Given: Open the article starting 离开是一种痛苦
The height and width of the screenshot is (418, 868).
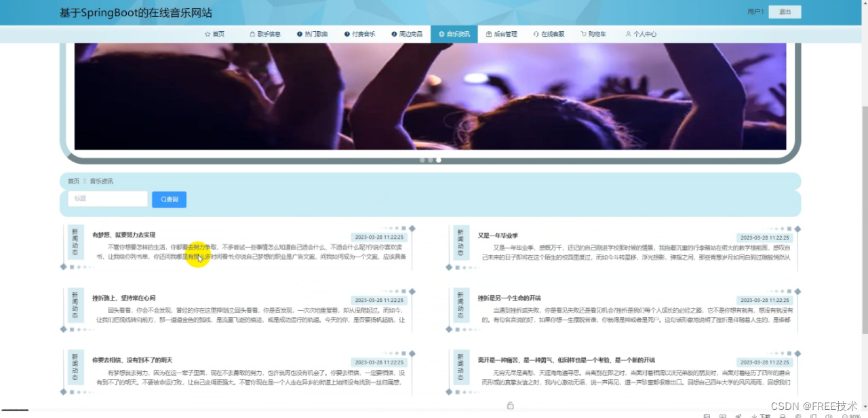Looking at the screenshot, I should (x=566, y=360).
